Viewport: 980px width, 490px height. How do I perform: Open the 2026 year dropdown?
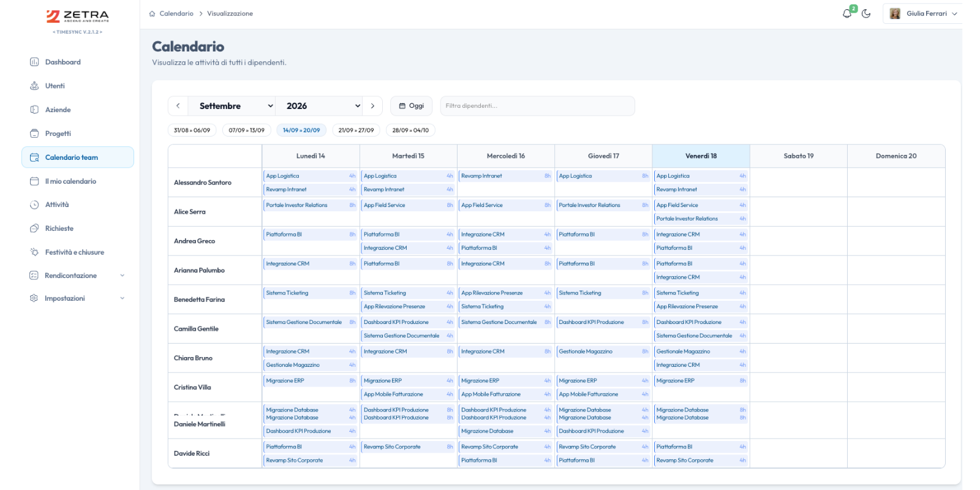pyautogui.click(x=319, y=106)
